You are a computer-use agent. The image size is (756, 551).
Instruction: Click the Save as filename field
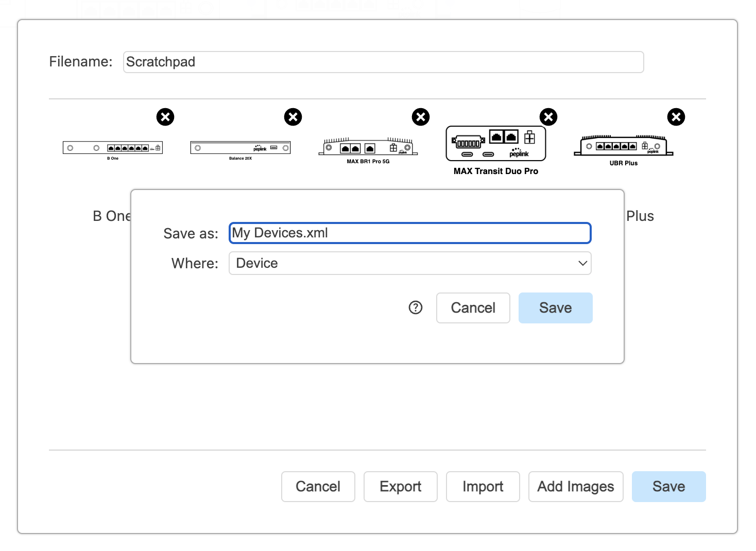tap(410, 233)
